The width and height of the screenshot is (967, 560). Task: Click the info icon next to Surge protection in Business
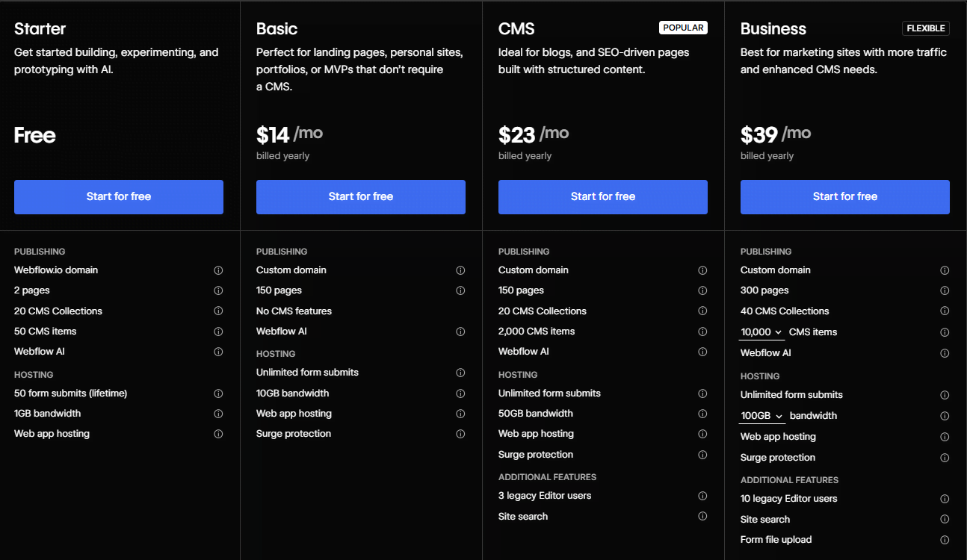tap(945, 457)
